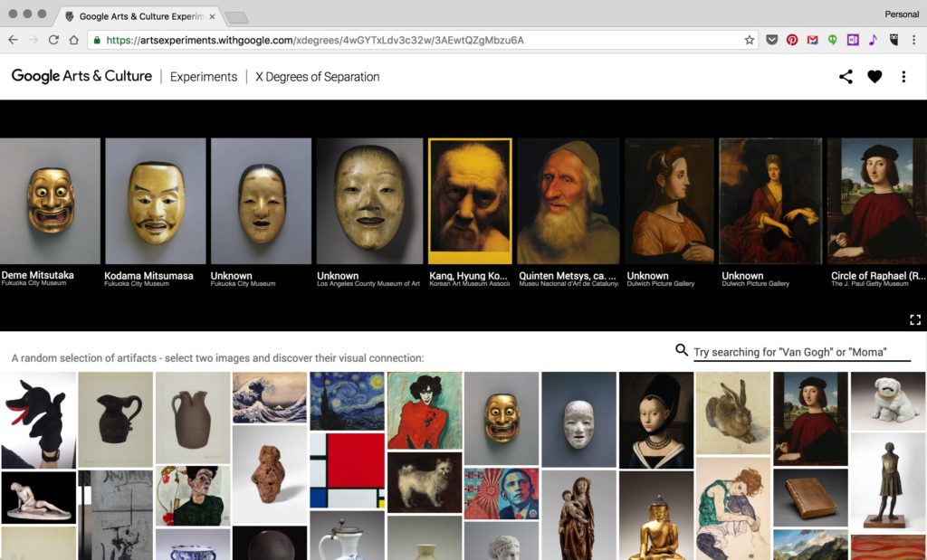Select the highlighted Kang, Hyung Ko portrait
The image size is (927, 560).
(x=468, y=199)
